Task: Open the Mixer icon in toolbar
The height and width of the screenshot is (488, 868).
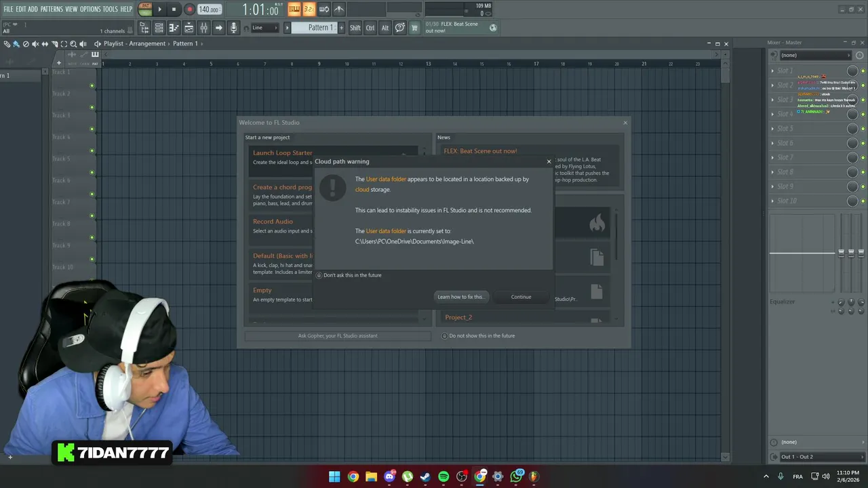Action: tap(203, 28)
